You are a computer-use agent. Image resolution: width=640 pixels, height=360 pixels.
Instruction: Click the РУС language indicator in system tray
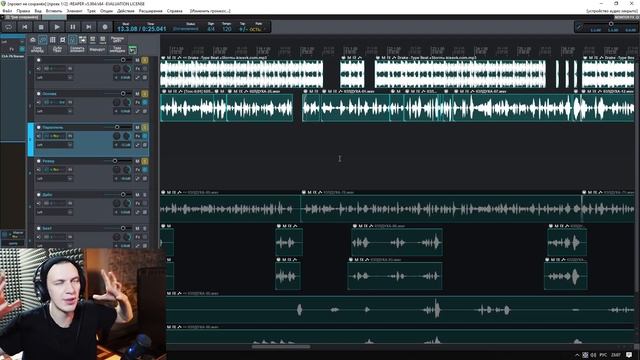point(603,355)
